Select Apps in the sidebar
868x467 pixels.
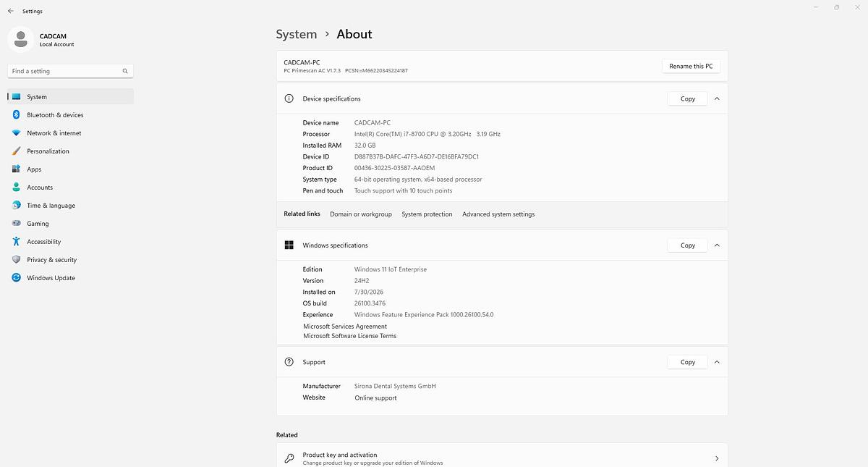point(71,169)
